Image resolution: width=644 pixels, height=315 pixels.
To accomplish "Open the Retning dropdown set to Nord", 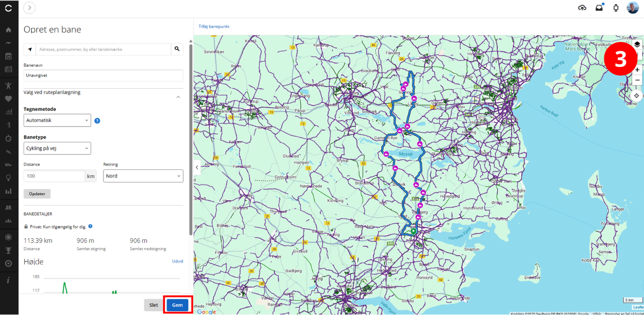I will [143, 175].
